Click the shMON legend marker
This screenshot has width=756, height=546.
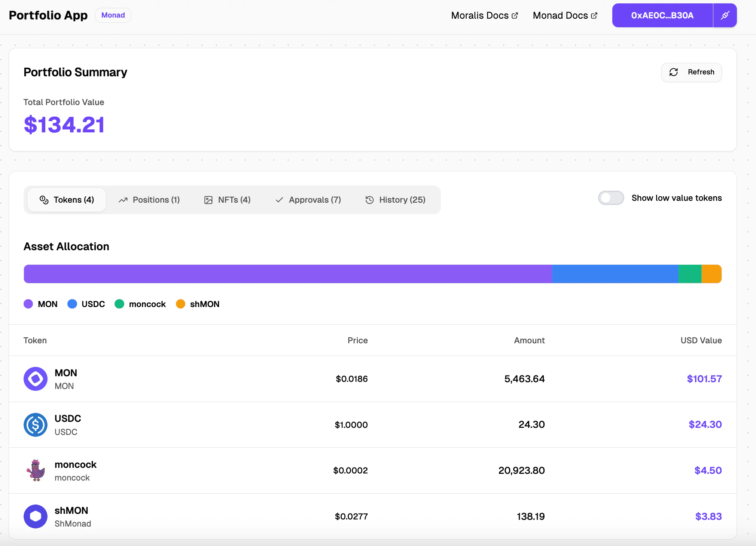[x=181, y=304]
